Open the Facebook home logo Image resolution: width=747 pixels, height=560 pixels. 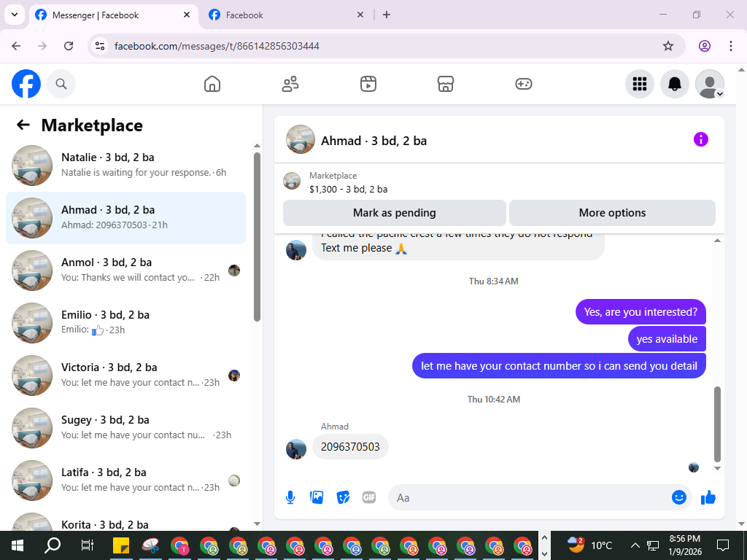pyautogui.click(x=26, y=84)
